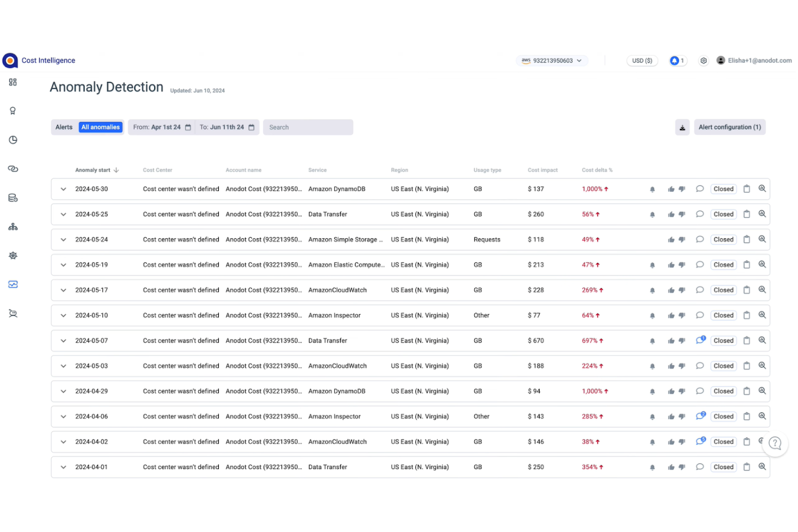Click the download export icon near Alert configuration
Screen dimensions: 798x532
coord(683,127)
